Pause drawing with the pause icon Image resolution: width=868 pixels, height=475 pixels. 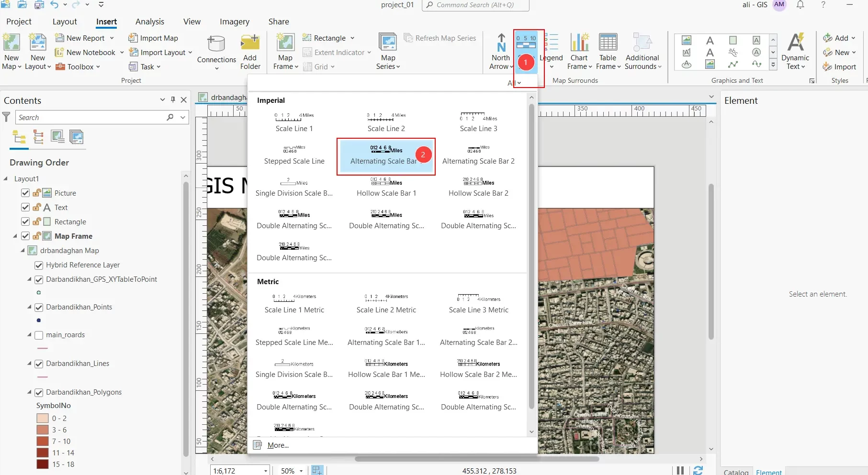tap(680, 471)
